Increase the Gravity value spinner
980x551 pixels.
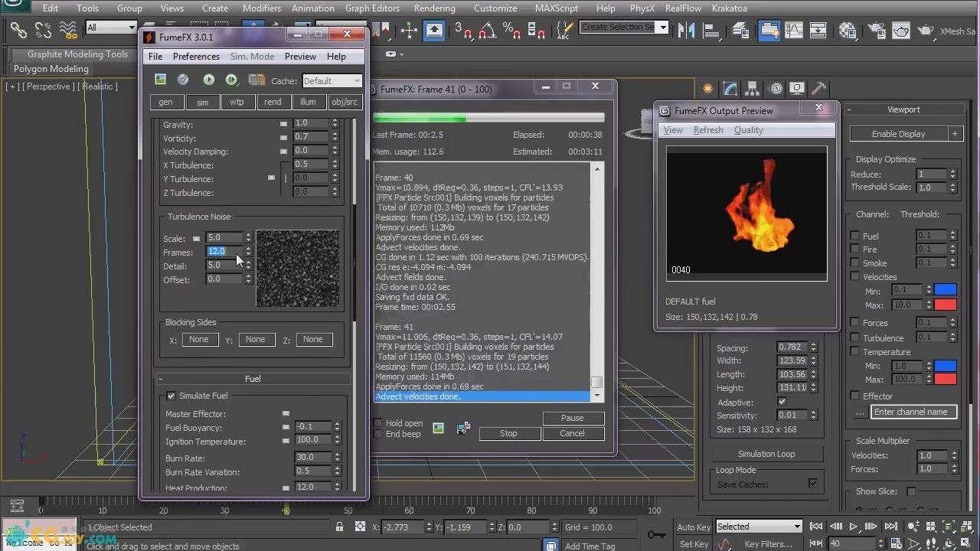tap(335, 120)
